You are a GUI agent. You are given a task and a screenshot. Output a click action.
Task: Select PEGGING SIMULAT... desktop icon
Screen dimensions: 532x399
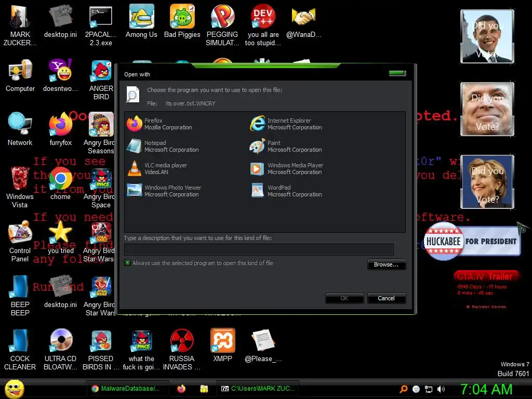pos(222,25)
